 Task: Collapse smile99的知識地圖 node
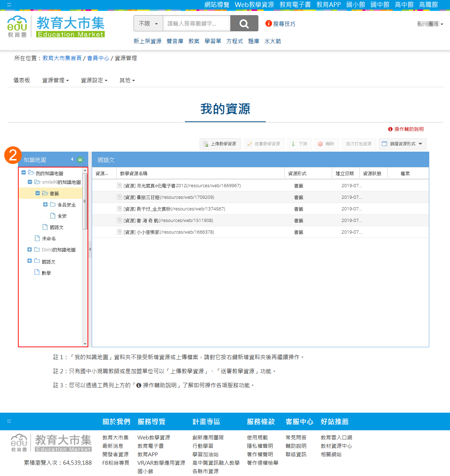tap(30, 182)
